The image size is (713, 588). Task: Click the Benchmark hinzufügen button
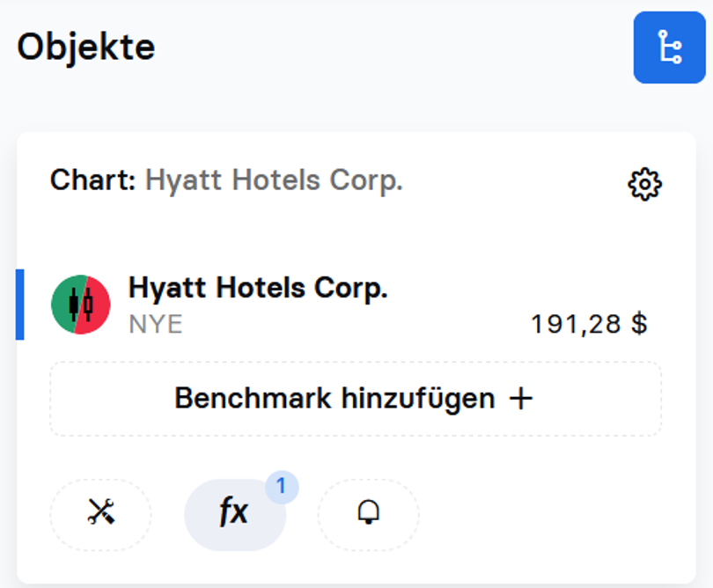pos(356,399)
